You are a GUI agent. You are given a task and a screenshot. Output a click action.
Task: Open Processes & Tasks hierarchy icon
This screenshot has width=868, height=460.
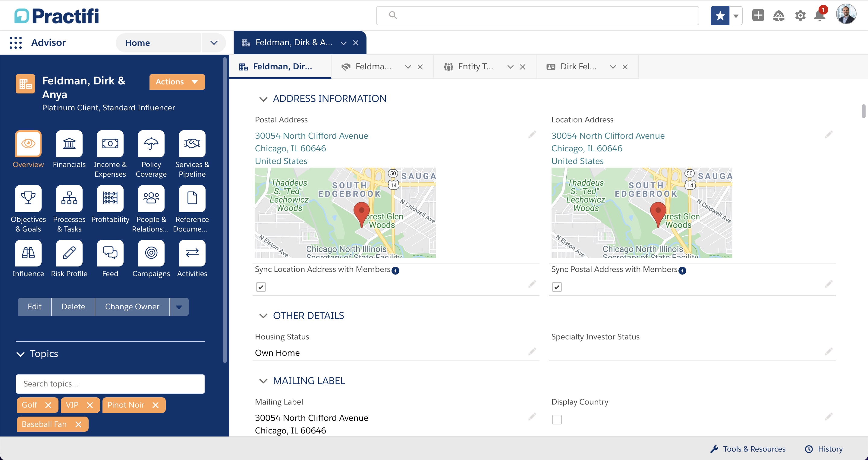tap(69, 198)
